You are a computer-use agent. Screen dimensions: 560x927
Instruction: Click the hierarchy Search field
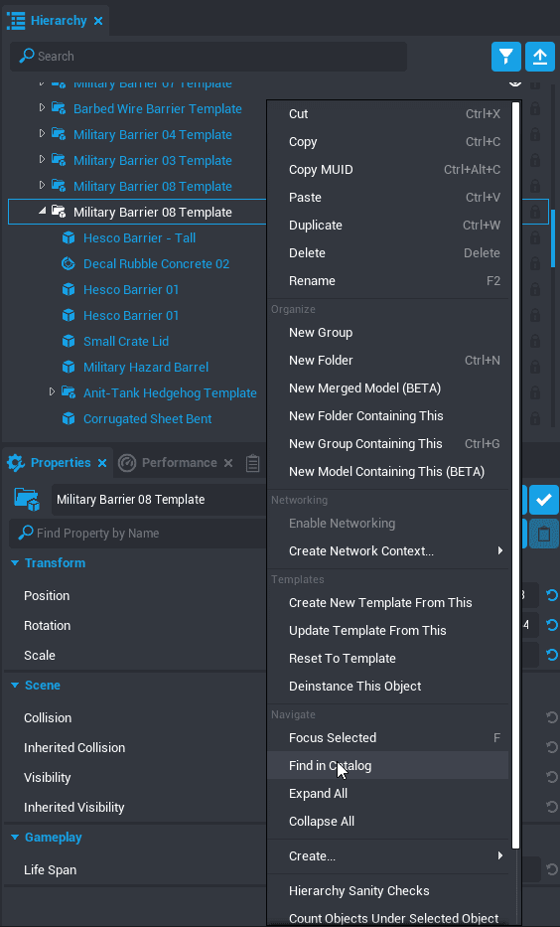pyautogui.click(x=209, y=57)
